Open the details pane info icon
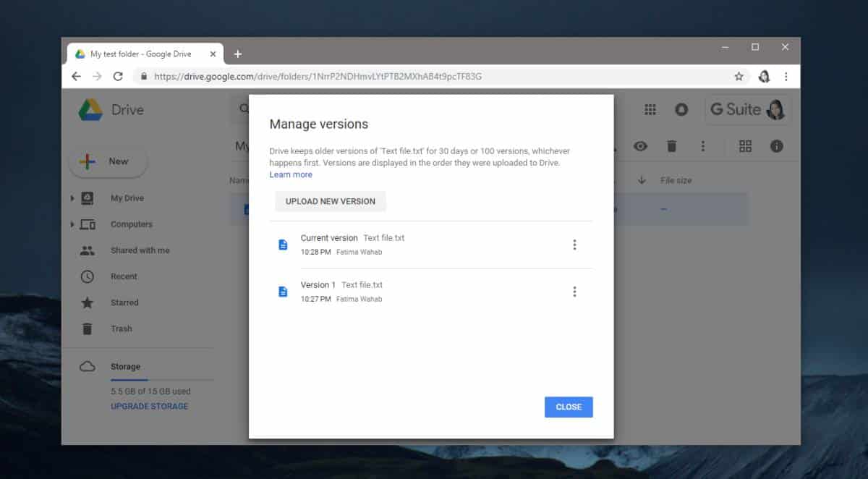Image resolution: width=868 pixels, height=479 pixels. pyautogui.click(x=776, y=145)
